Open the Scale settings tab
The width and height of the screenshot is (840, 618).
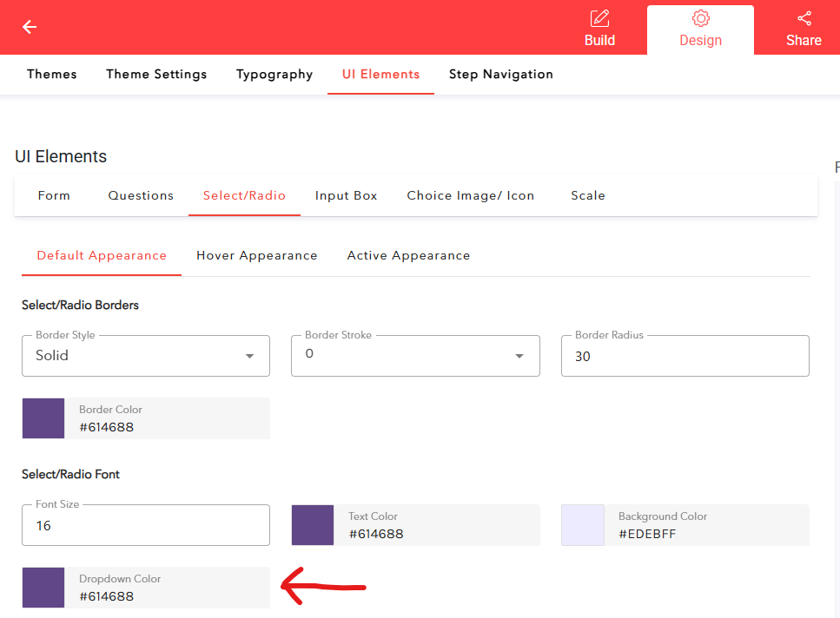(587, 195)
